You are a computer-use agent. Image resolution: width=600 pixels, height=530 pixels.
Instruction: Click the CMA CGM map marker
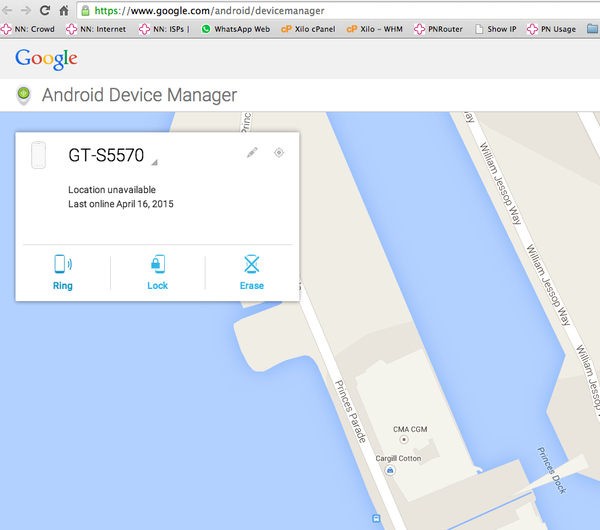click(404, 439)
